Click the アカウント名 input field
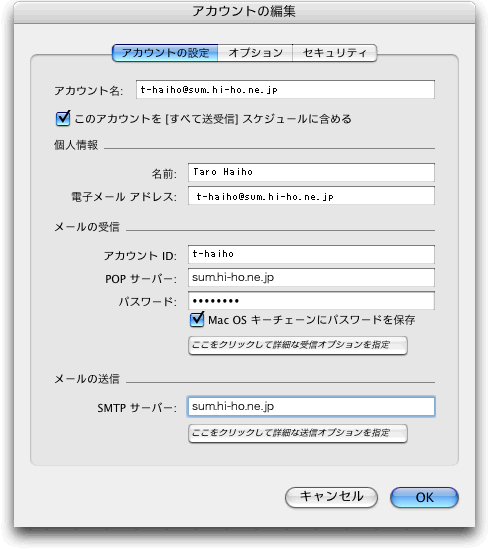The image size is (489, 550). [x=285, y=90]
